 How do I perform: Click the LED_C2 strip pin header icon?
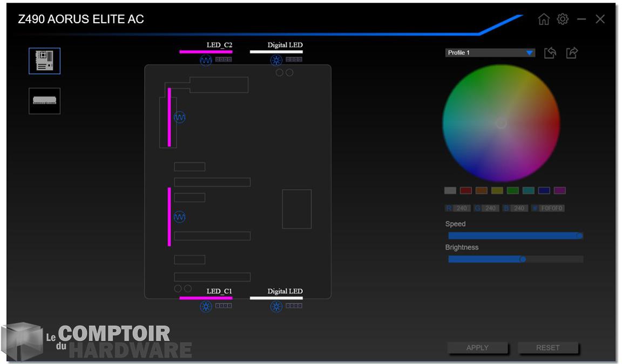pos(224,59)
